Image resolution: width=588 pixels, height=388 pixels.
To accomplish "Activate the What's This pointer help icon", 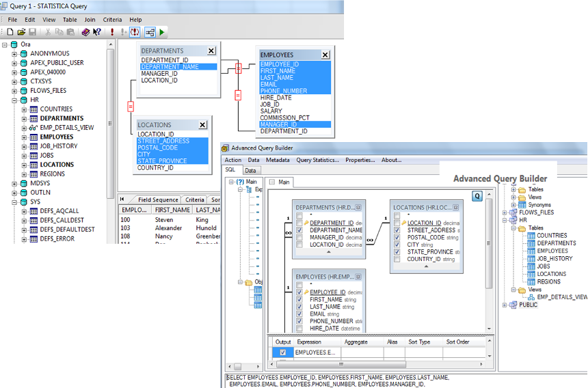I will pos(97,32).
